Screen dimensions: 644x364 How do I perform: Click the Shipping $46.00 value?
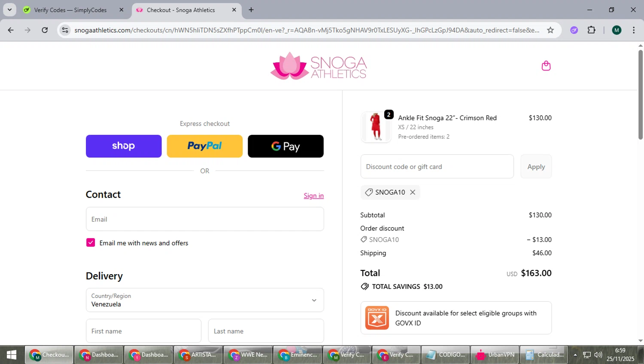tap(542, 253)
